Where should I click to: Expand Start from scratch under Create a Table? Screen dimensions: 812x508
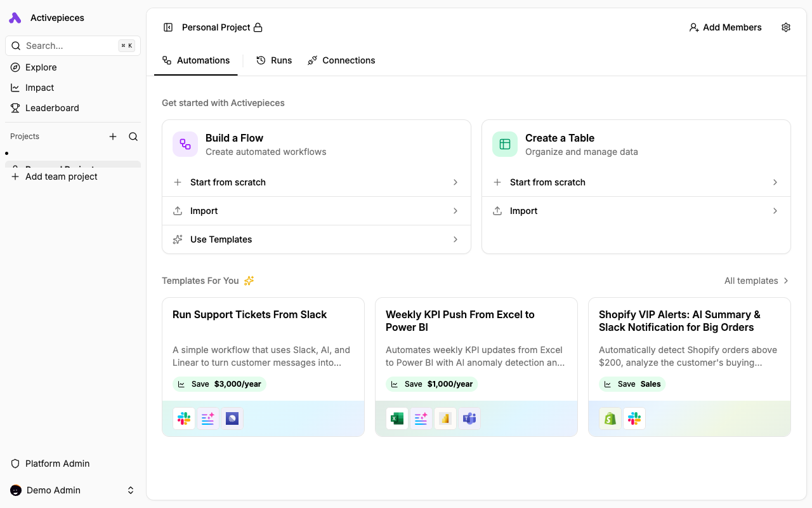coord(636,182)
